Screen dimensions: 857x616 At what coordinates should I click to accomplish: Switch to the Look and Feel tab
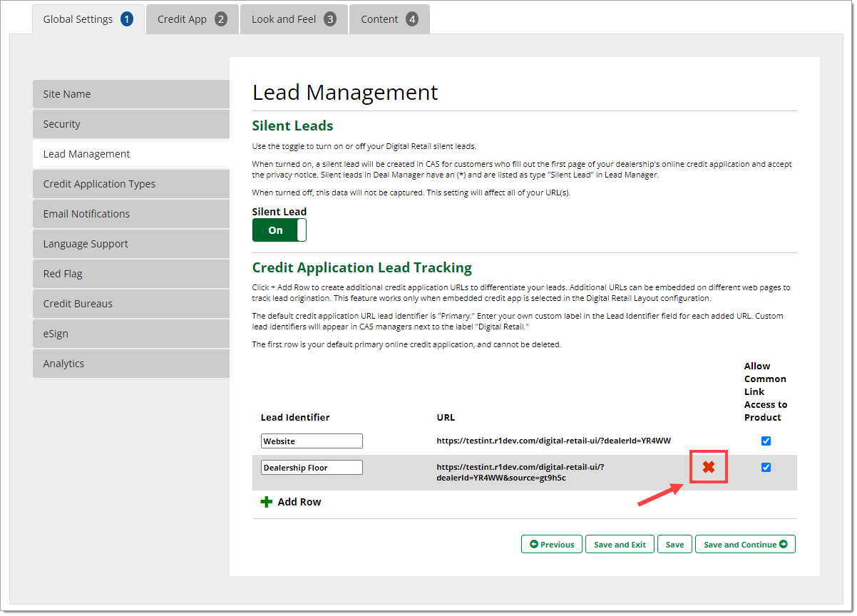point(294,19)
